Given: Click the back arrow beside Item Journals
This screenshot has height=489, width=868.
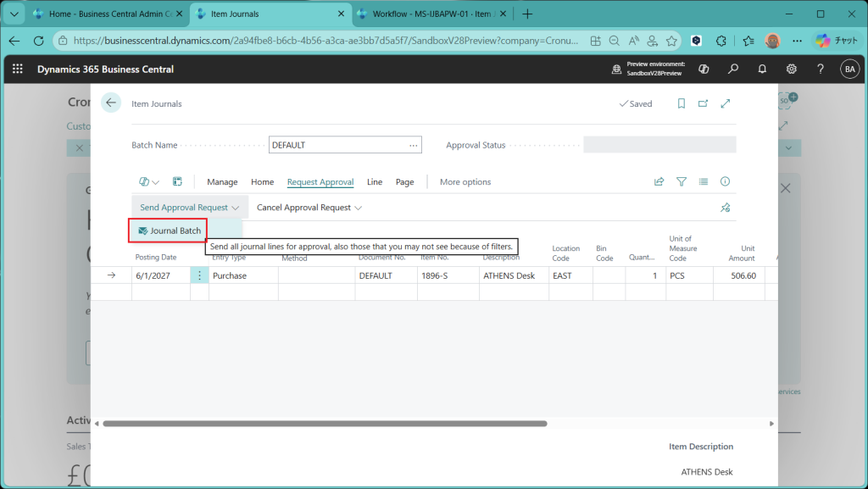Looking at the screenshot, I should (111, 103).
